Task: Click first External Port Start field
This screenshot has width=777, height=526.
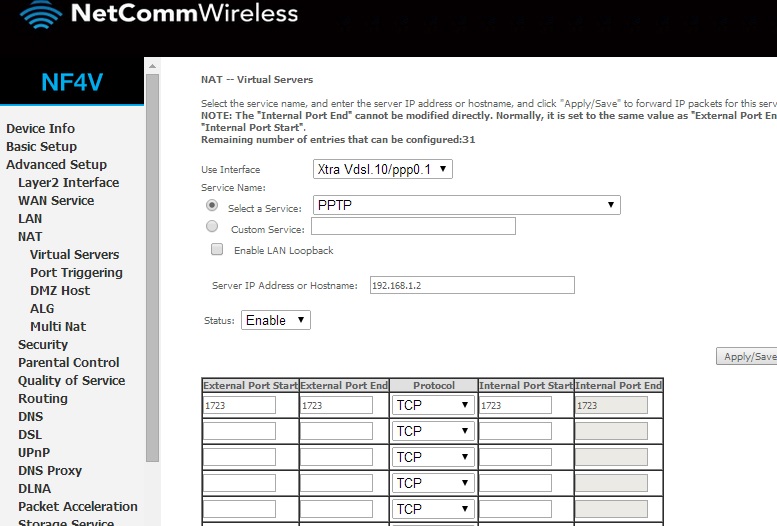Action: (x=239, y=405)
